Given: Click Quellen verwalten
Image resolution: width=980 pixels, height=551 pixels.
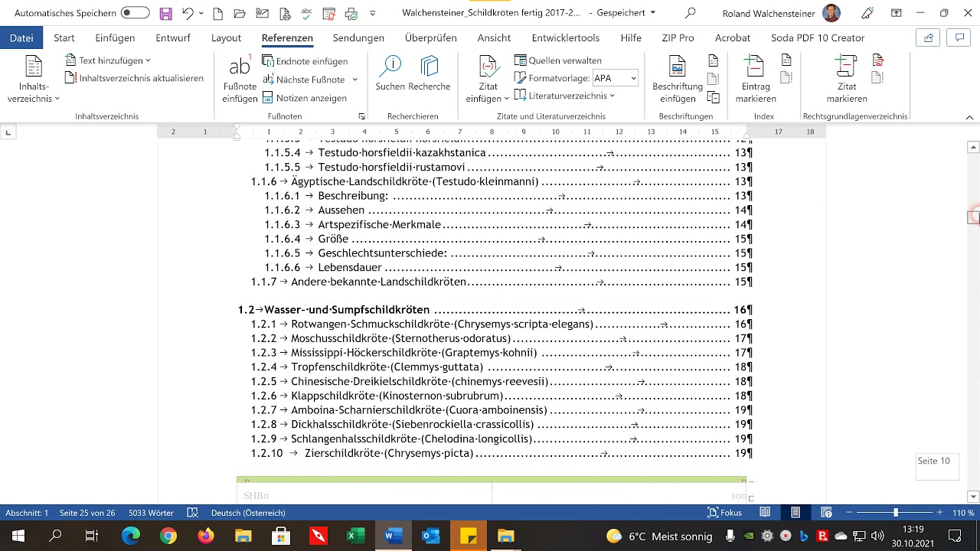Looking at the screenshot, I should click(558, 60).
